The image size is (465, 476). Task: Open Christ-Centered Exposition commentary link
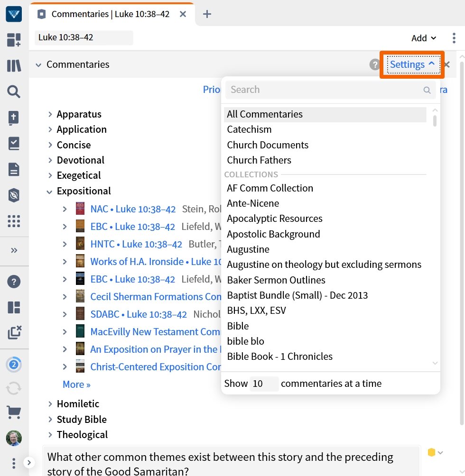pos(156,367)
